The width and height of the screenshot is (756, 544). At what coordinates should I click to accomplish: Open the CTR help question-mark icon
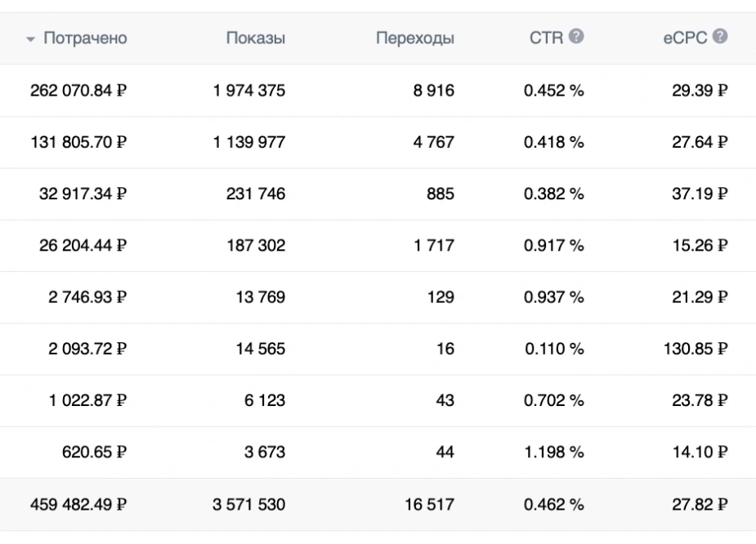tap(576, 37)
